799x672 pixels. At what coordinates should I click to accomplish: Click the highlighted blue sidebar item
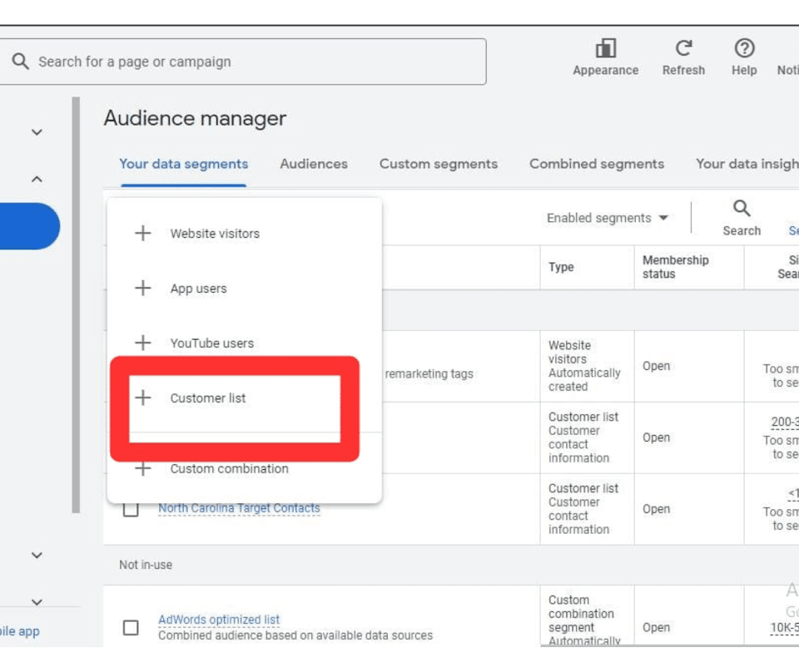[x=30, y=226]
